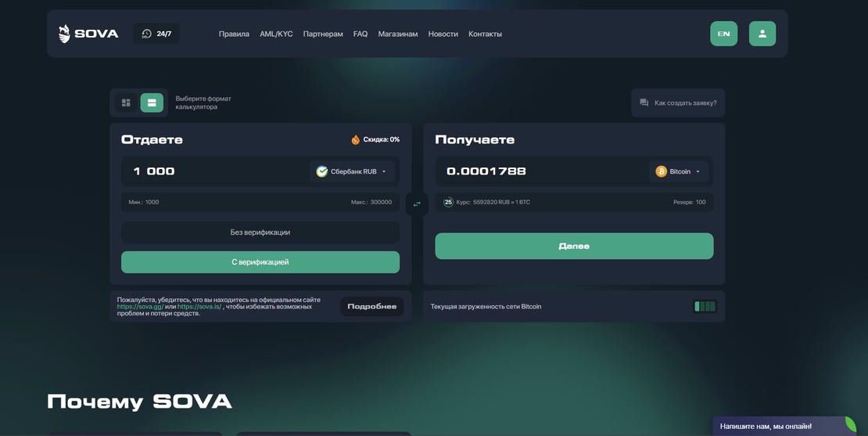Open the Правила menu item
Image resolution: width=868 pixels, height=436 pixels.
click(234, 34)
